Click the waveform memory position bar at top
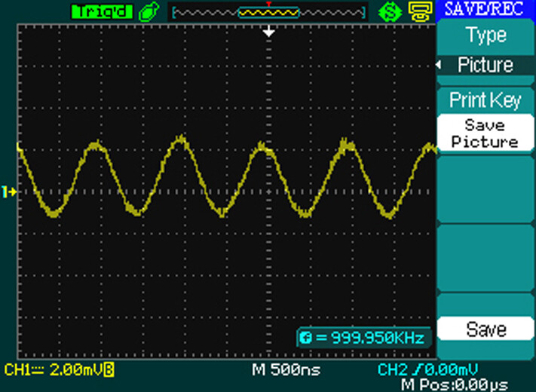The height and width of the screenshot is (392, 536). point(268,12)
